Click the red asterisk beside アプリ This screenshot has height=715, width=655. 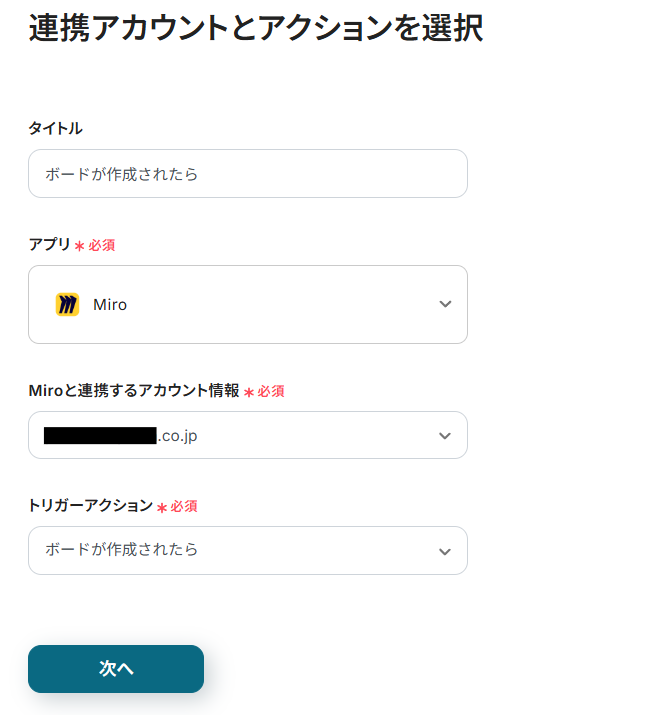[79, 246]
